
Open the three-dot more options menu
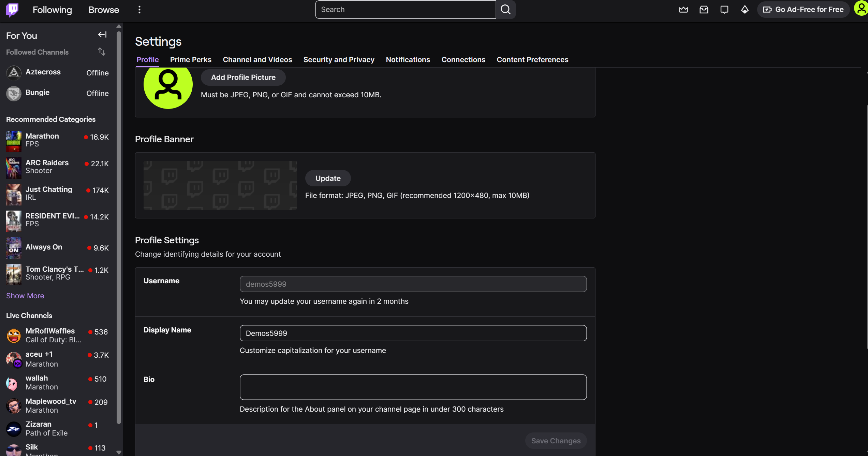(x=139, y=10)
